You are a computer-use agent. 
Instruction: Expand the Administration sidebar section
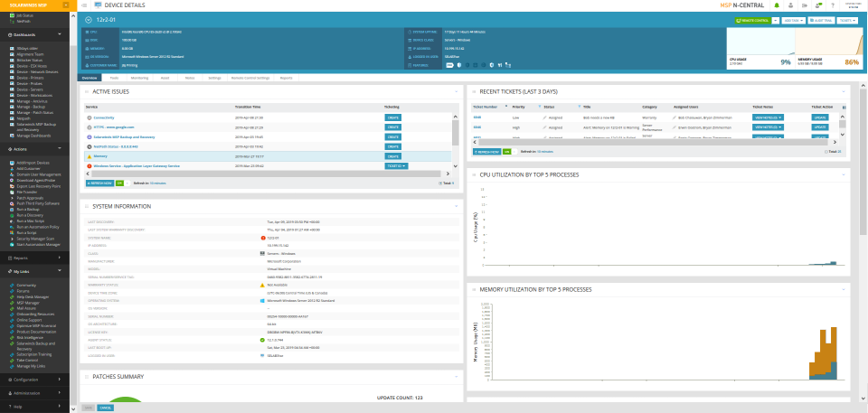tap(59, 393)
